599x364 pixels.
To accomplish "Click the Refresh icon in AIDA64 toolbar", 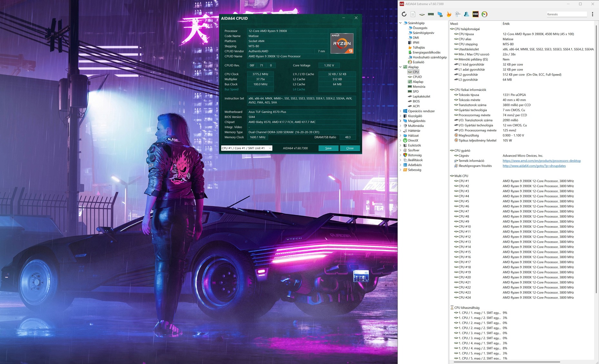I will [404, 14].
